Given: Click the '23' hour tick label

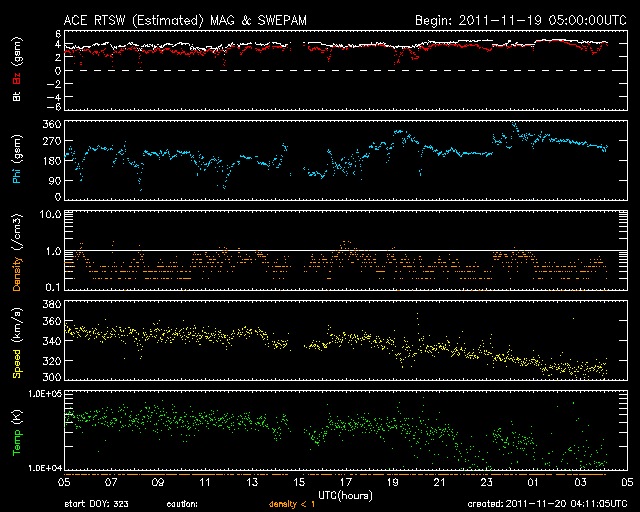Looking at the screenshot, I should point(487,482).
